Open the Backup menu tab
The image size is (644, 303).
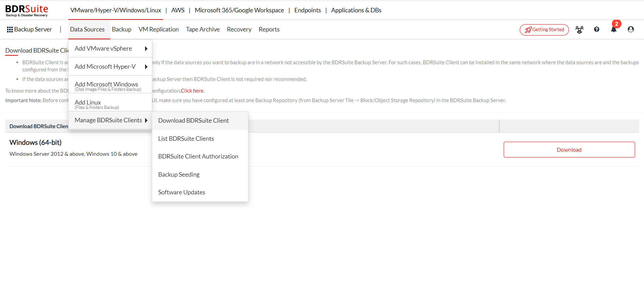pos(121,29)
